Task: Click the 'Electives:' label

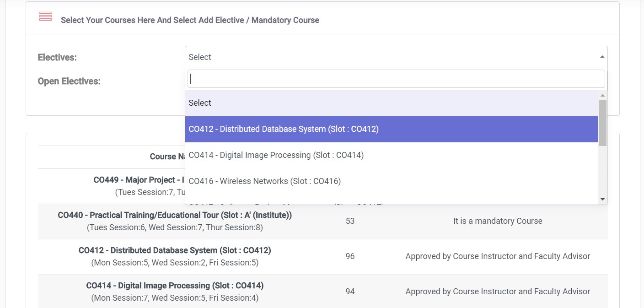Action: 57,57
